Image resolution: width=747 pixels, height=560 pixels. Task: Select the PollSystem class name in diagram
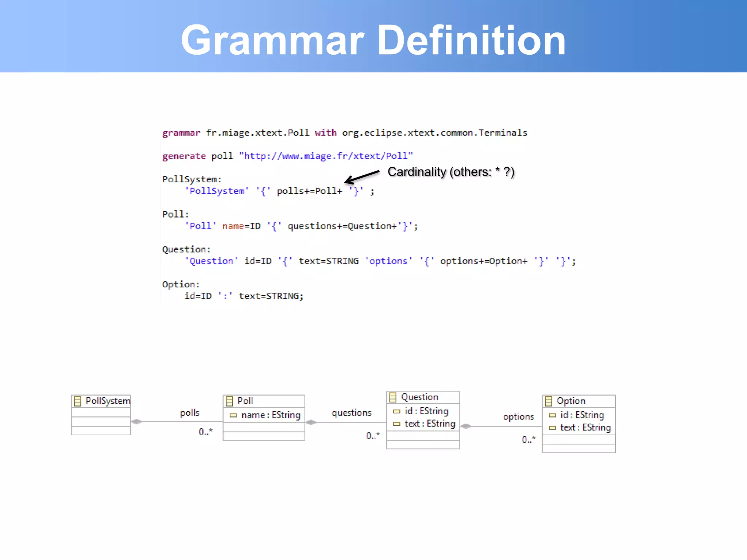click(x=108, y=401)
